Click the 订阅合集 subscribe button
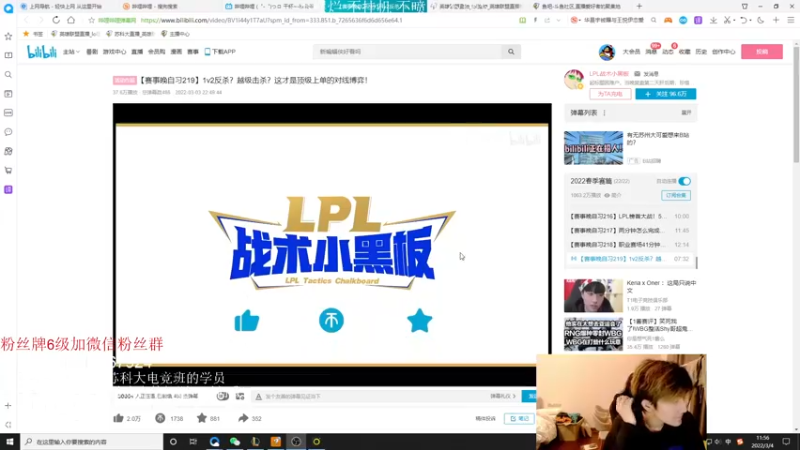 click(676, 195)
